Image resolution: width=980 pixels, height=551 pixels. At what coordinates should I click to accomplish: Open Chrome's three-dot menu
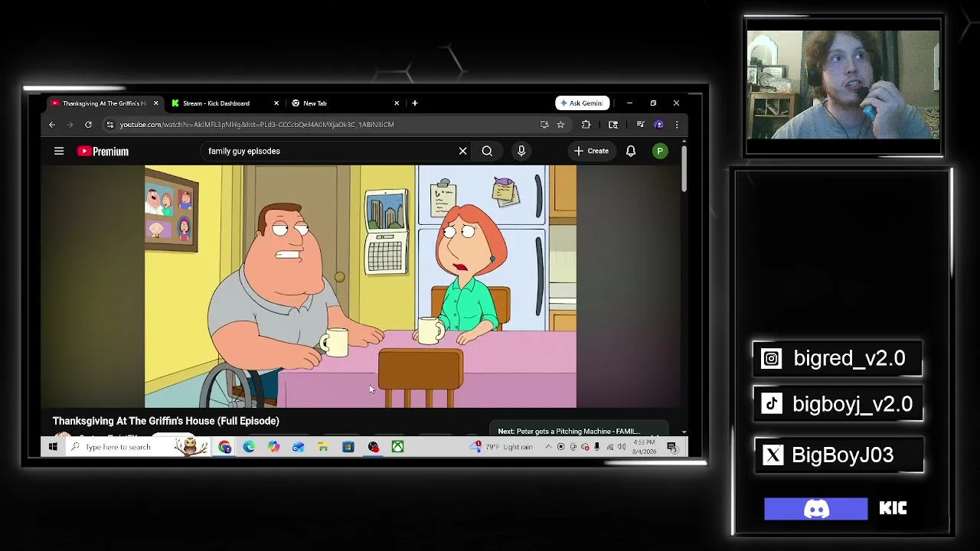pos(676,125)
